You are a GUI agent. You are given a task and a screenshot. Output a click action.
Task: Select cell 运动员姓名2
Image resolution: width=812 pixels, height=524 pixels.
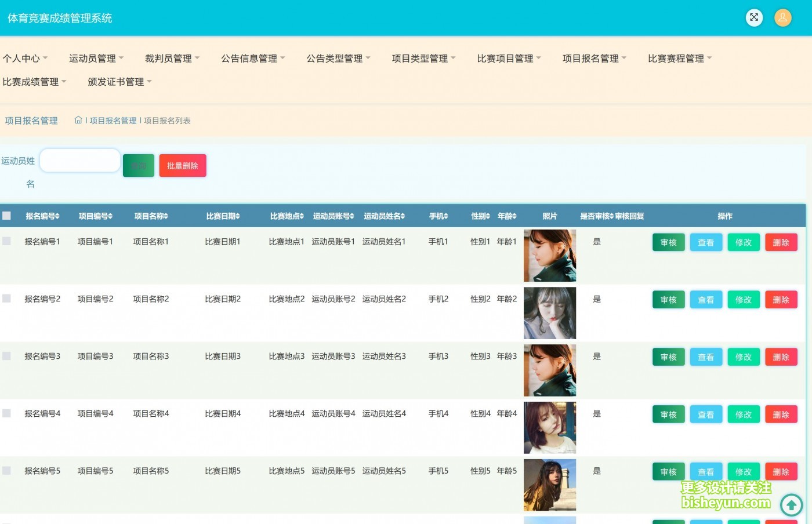click(384, 299)
